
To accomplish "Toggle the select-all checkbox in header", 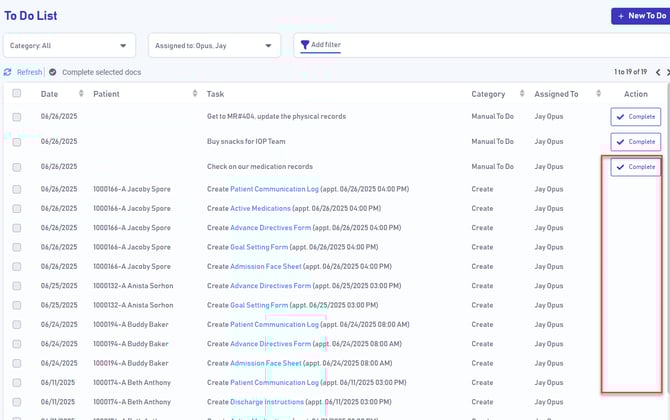I will (x=17, y=93).
